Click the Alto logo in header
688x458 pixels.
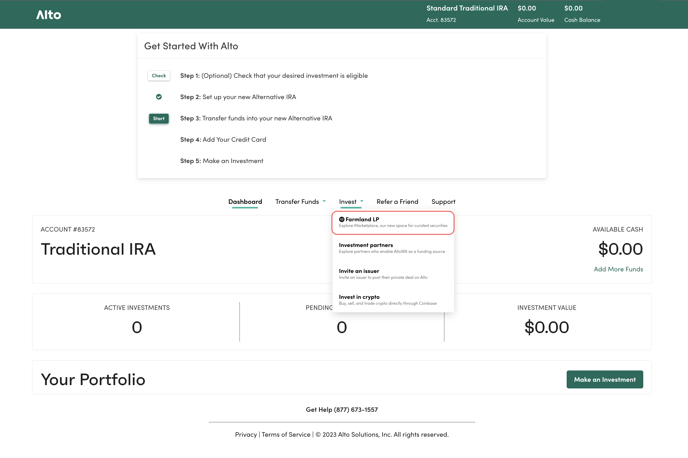coord(48,15)
